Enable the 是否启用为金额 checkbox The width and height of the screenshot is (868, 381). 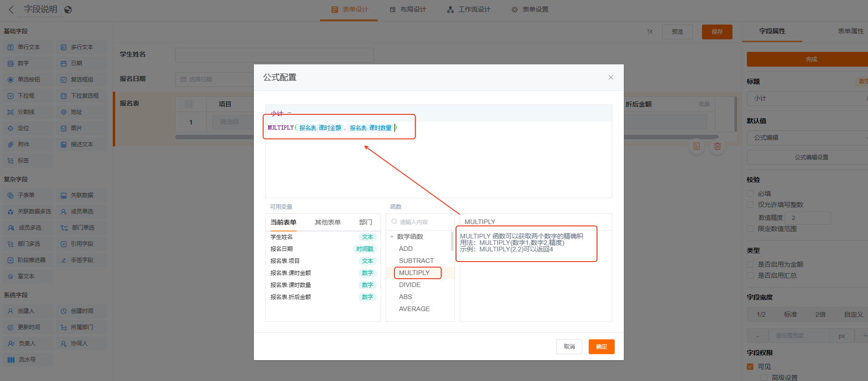[750, 264]
